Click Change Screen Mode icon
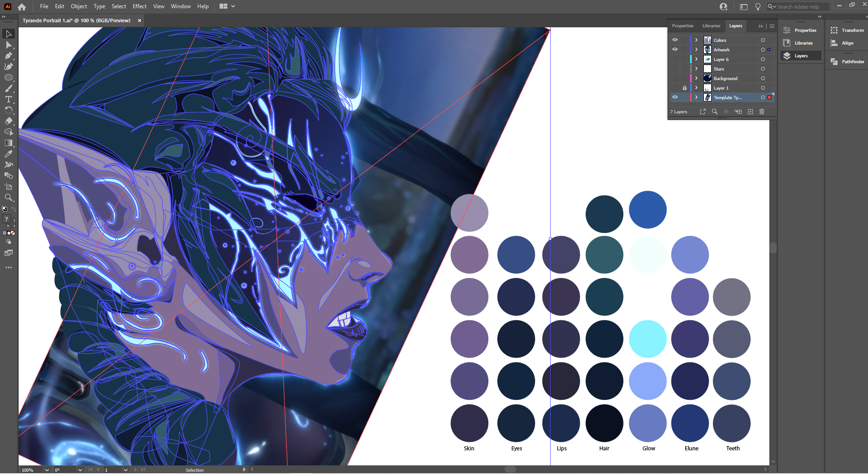868x474 pixels. (x=9, y=253)
